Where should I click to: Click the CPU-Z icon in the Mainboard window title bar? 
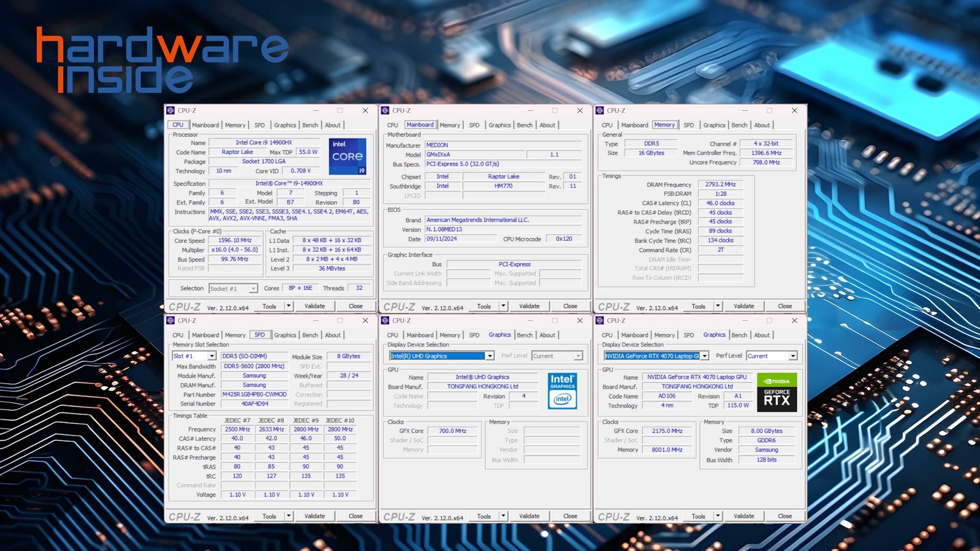point(385,110)
